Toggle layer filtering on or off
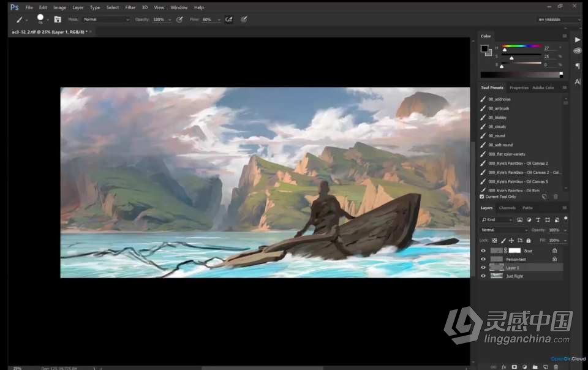588x370 pixels. 565,219
